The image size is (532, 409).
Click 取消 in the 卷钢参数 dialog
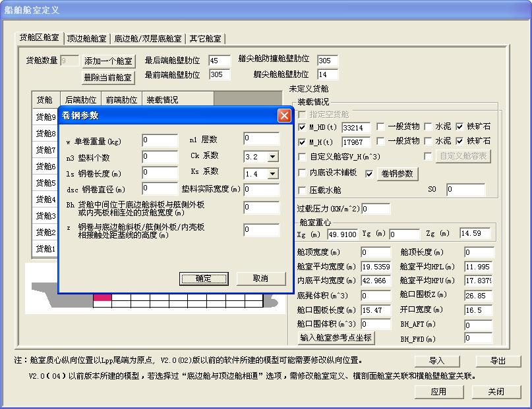point(260,279)
